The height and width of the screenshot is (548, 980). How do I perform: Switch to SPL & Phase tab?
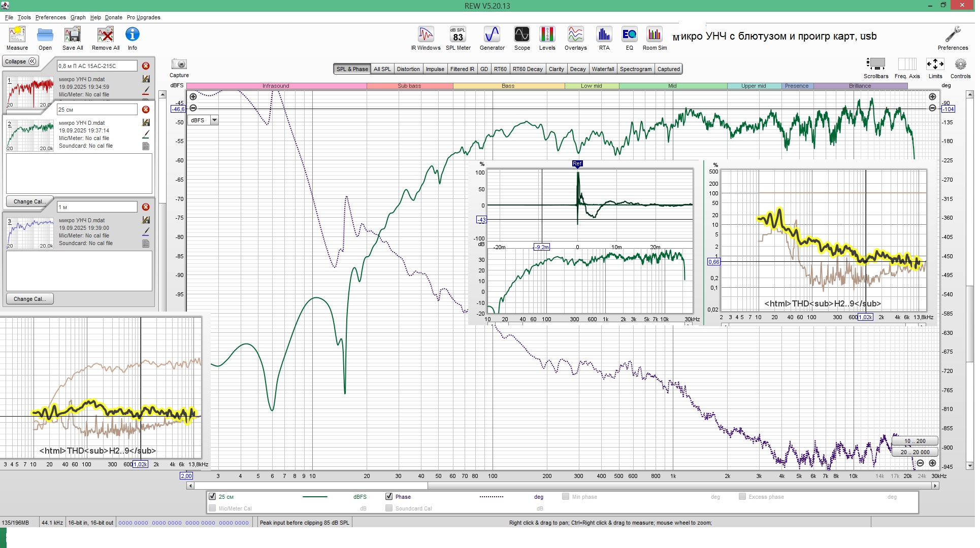[352, 69]
